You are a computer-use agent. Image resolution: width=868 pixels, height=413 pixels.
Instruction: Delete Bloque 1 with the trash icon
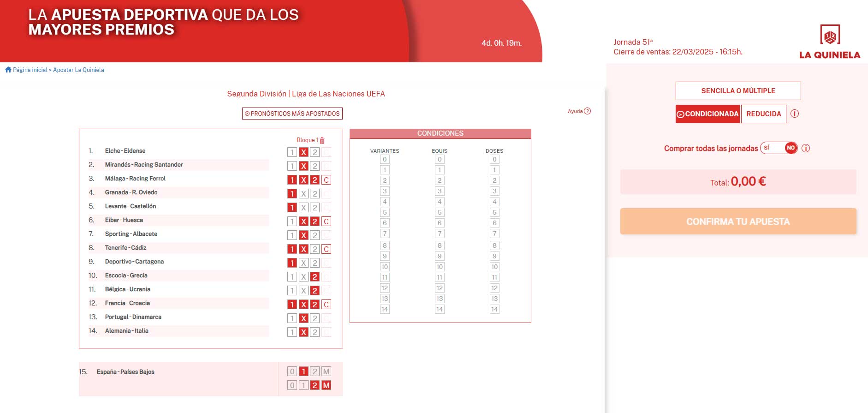[x=322, y=140]
